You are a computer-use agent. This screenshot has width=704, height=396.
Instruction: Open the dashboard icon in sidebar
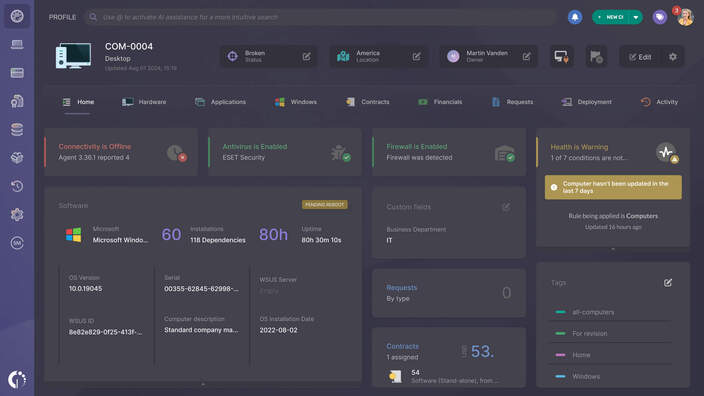(x=17, y=16)
